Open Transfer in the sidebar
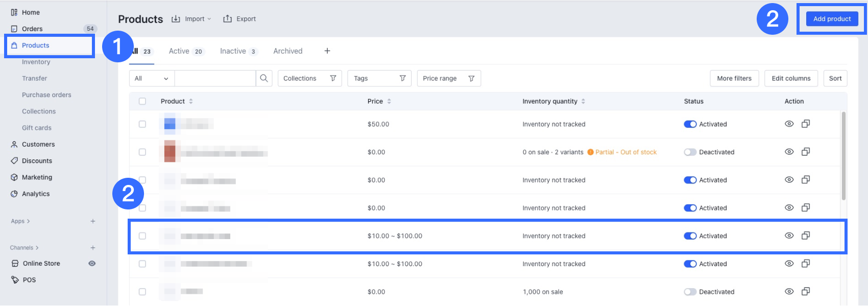Image resolution: width=868 pixels, height=306 pixels. (34, 78)
